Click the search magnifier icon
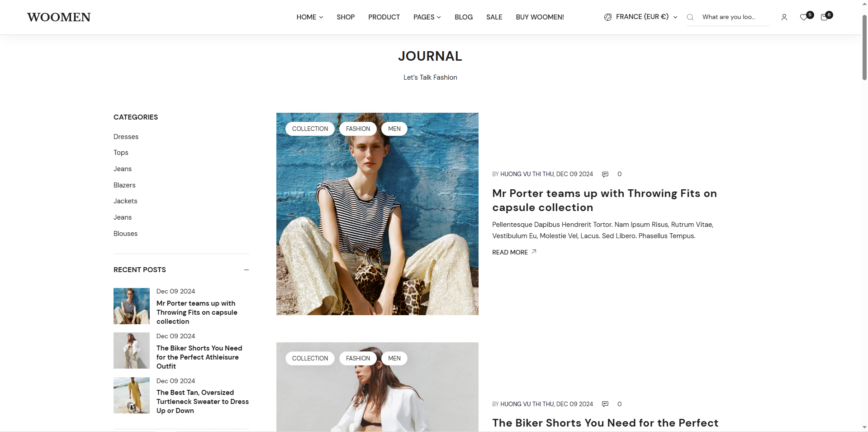 [690, 17]
